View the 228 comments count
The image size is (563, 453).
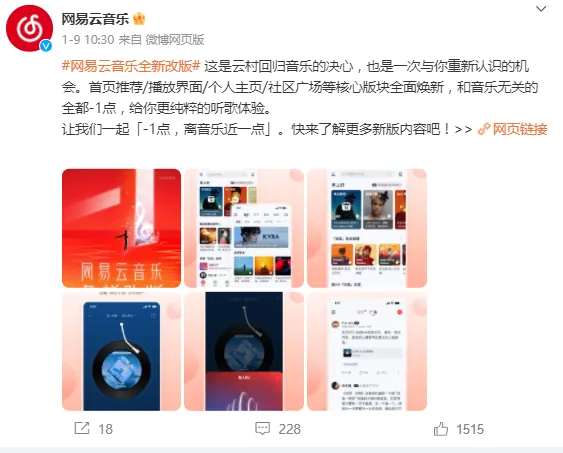pyautogui.click(x=289, y=429)
